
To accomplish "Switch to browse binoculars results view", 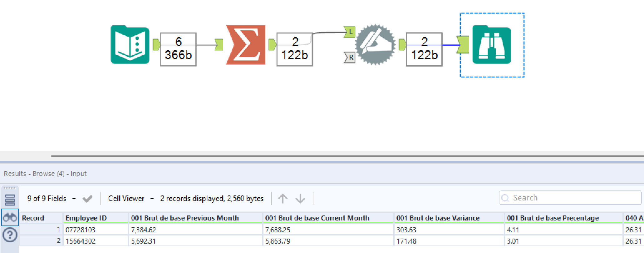I will 10,217.
